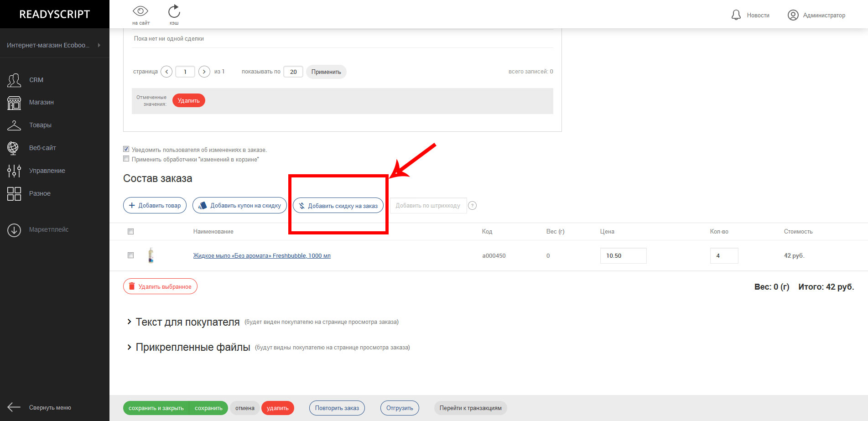The image size is (868, 421).
Task: Click the 'на сайт' eye icon
Action: click(140, 11)
